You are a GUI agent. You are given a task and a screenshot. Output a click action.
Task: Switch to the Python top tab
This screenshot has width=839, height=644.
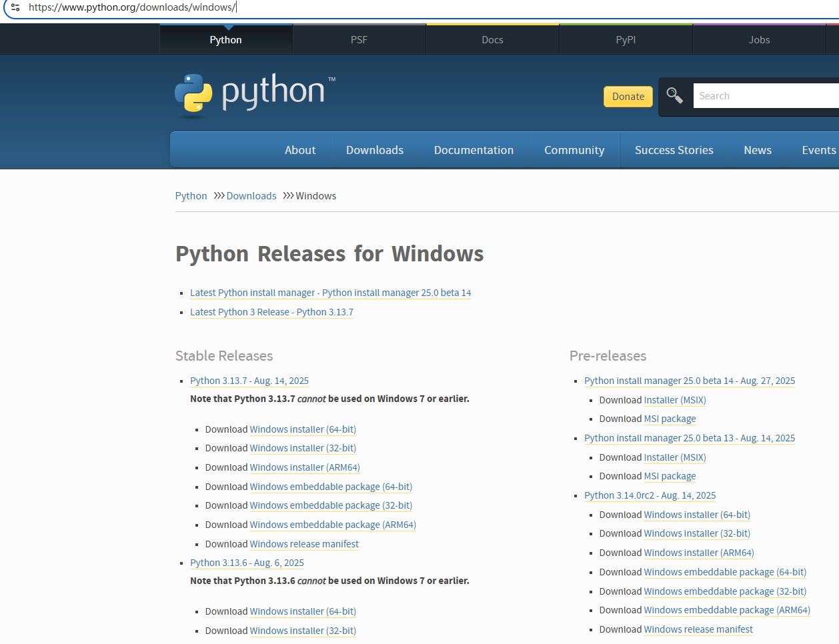coord(226,40)
